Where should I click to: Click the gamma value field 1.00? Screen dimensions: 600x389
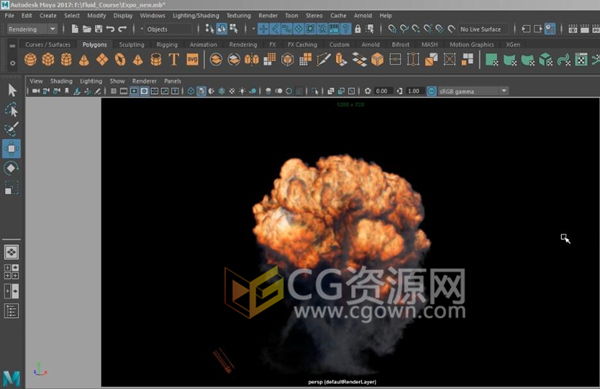click(413, 91)
